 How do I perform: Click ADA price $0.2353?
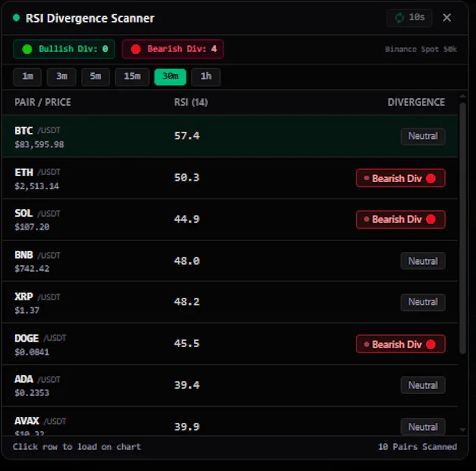pyautogui.click(x=32, y=393)
